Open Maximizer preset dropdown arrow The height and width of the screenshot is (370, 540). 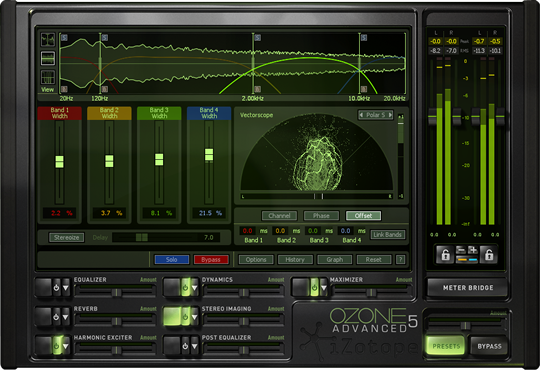323,288
